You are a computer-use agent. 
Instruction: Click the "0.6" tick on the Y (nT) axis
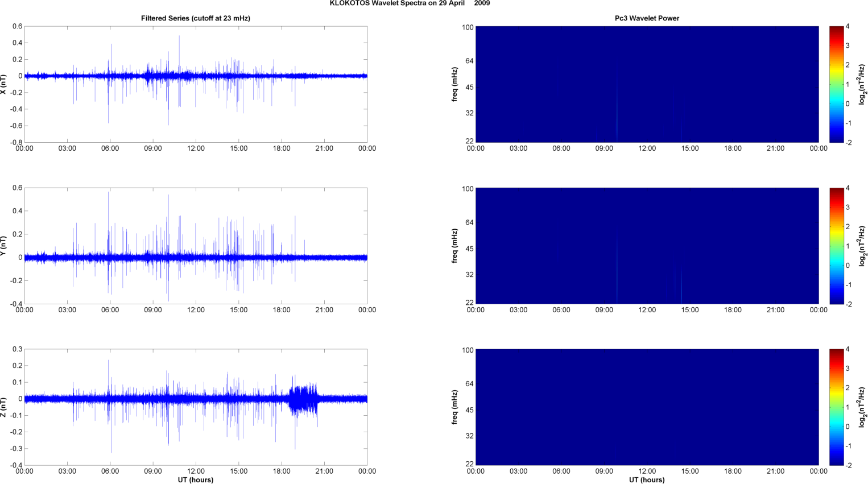tap(18, 188)
